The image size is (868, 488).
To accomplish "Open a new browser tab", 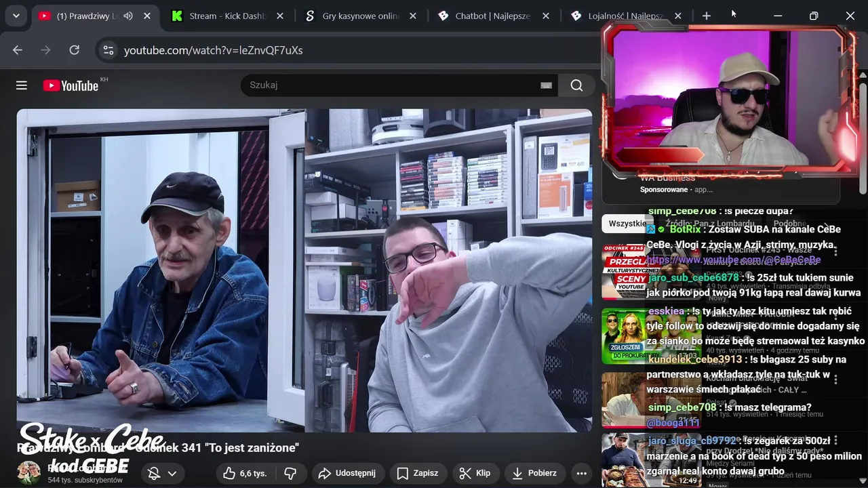I will pyautogui.click(x=707, y=16).
